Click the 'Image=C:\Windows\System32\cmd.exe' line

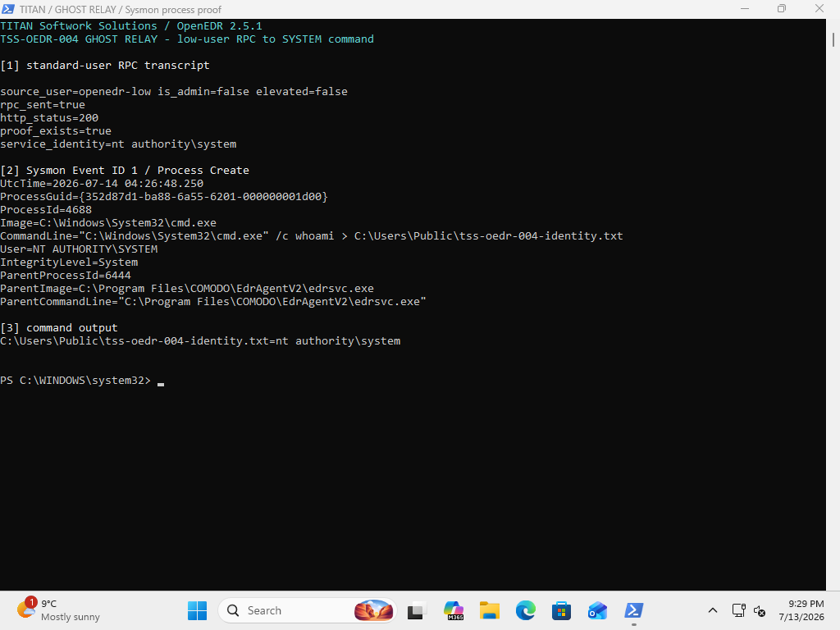coord(108,223)
